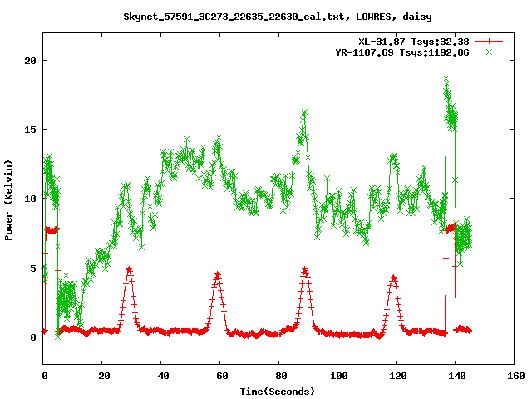532x399 pixels.
Task: Click the x-axis tick label 120
Action: tap(398, 376)
